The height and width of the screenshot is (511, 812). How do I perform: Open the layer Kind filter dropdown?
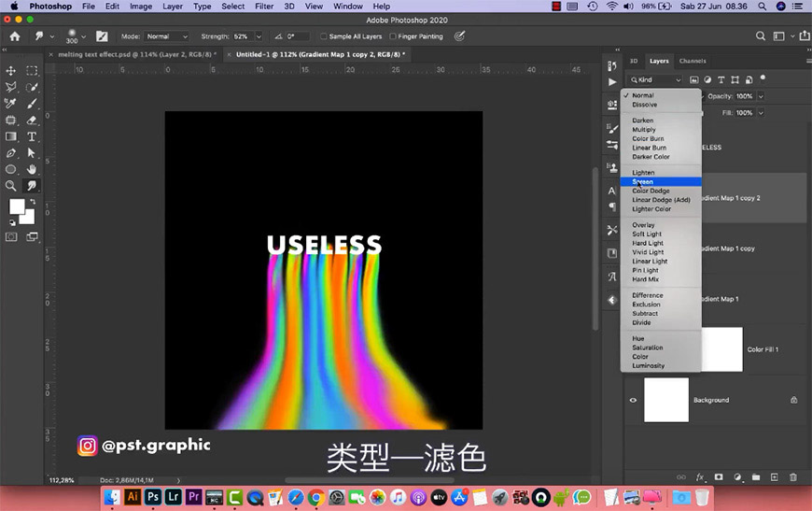(655, 79)
